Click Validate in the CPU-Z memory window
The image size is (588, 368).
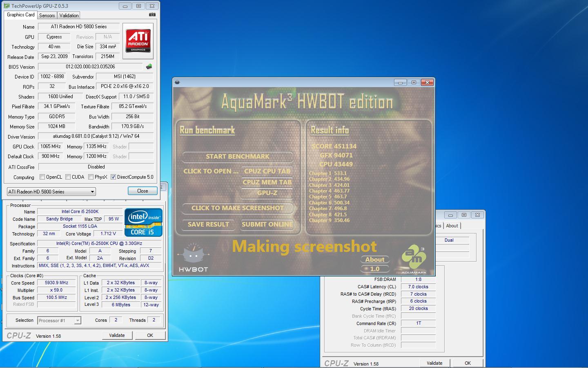tap(434, 363)
